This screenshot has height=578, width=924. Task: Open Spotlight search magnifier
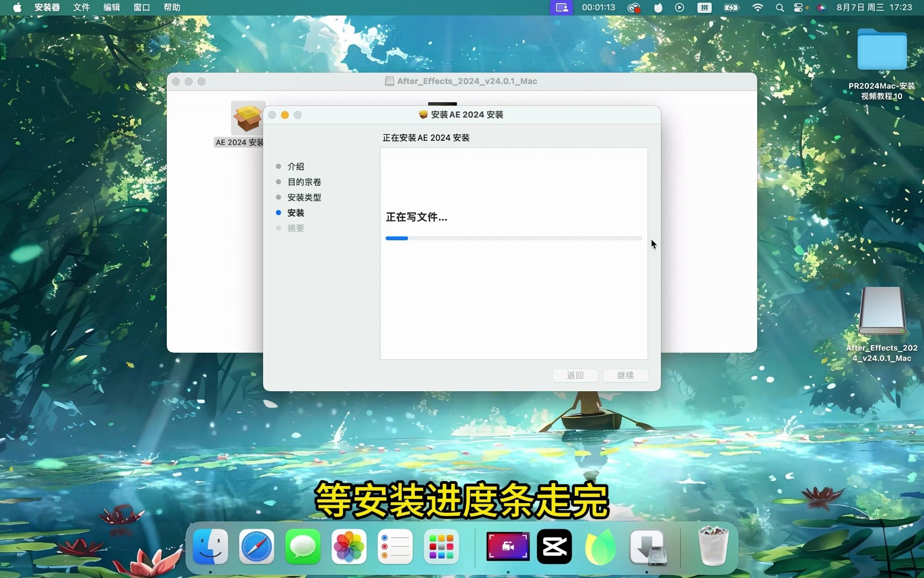(x=780, y=7)
